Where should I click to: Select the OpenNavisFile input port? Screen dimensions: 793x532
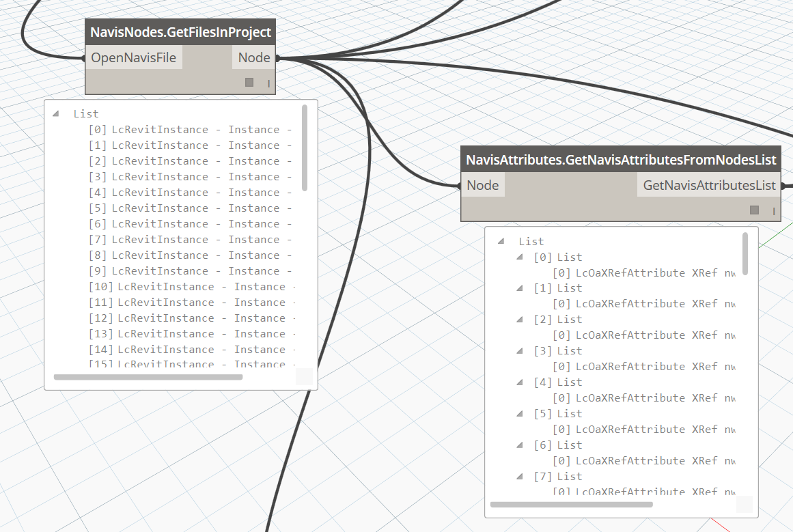pyautogui.click(x=134, y=58)
